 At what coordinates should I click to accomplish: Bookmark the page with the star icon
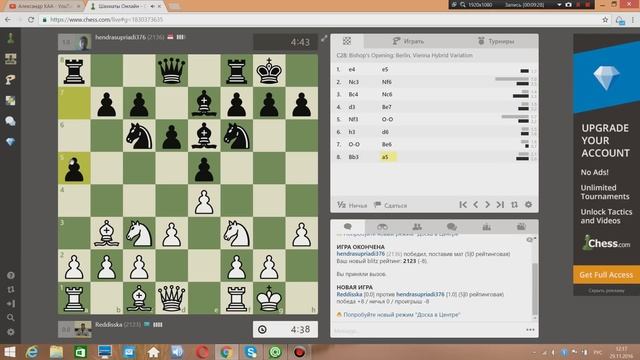point(605,20)
